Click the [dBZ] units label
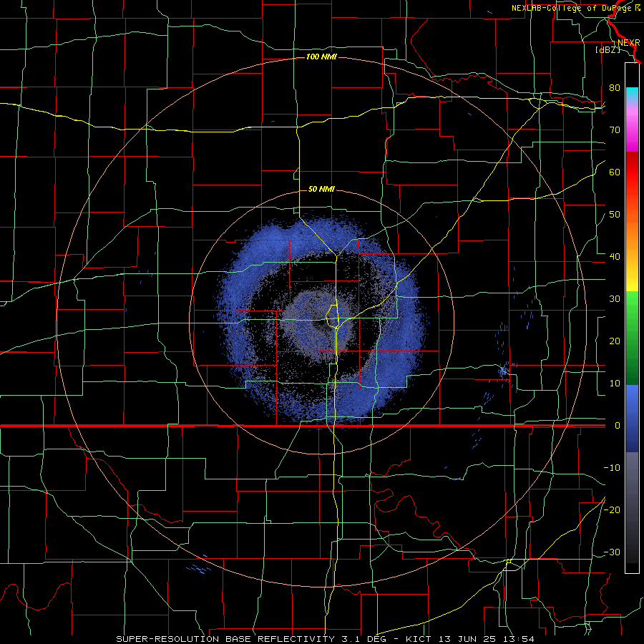The width and height of the screenshot is (644, 644). [608, 49]
